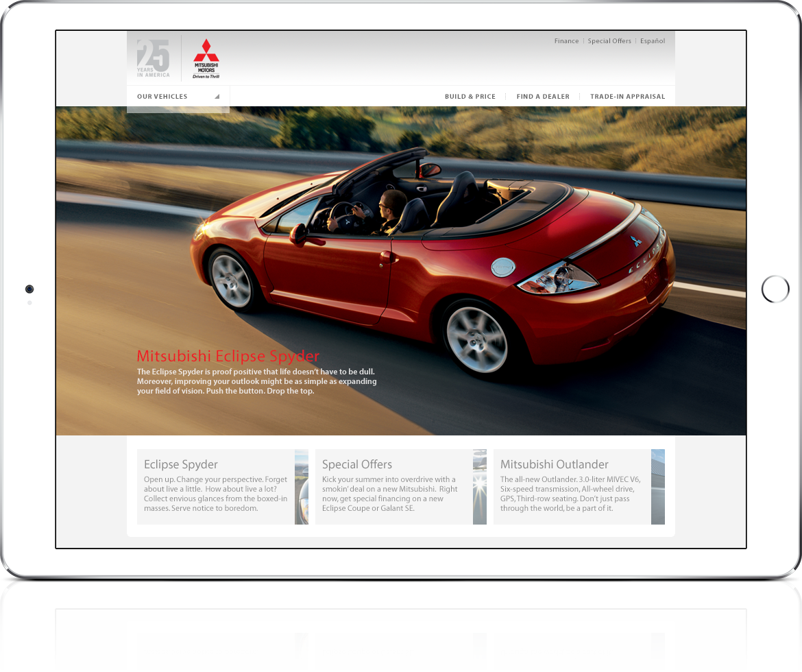Switch site language to Español
This screenshot has height=672, width=802.
(x=653, y=41)
